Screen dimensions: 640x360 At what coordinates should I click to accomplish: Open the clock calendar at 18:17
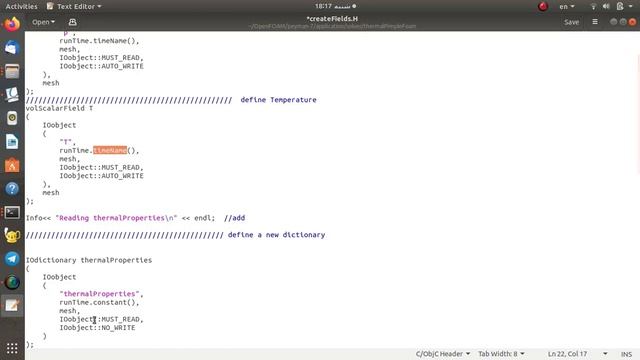(335, 6)
